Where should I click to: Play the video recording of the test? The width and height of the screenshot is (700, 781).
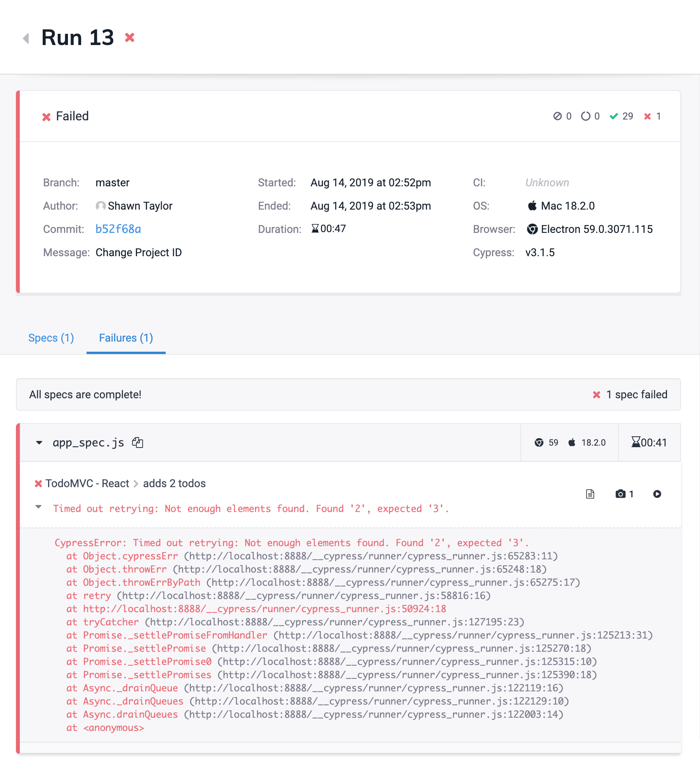pos(657,494)
